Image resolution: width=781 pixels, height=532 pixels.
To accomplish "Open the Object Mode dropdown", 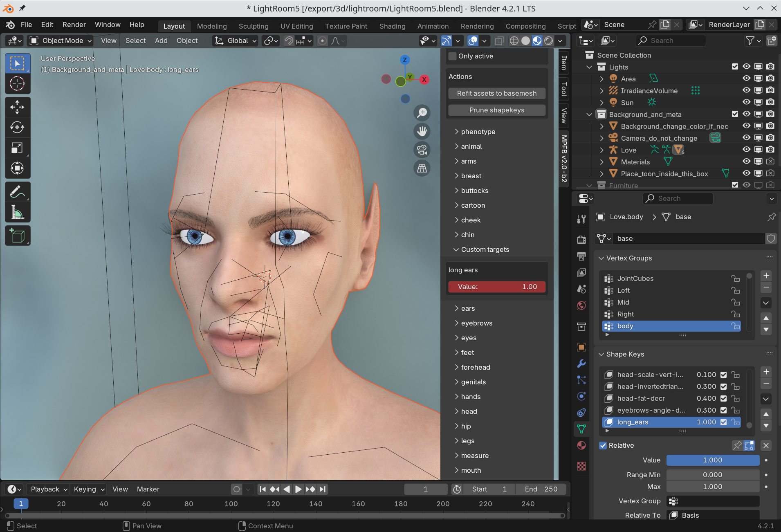I will 61,40.
